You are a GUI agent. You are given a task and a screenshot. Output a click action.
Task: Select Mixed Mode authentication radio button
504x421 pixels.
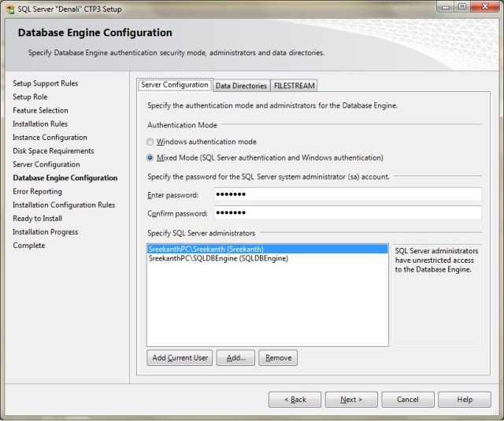pyautogui.click(x=150, y=157)
